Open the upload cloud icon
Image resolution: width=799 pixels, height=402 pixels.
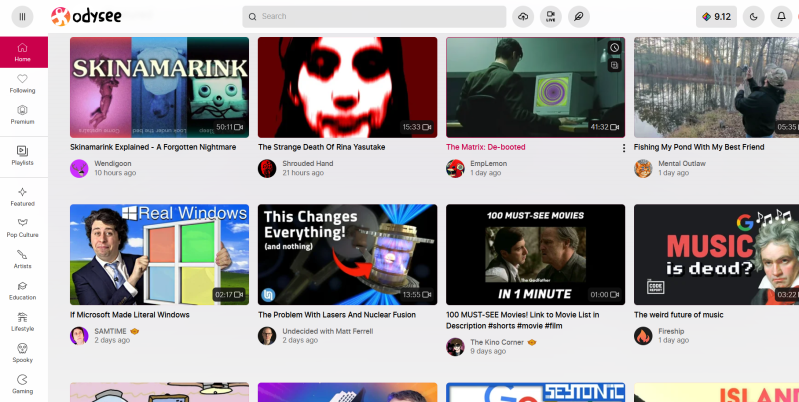click(523, 17)
